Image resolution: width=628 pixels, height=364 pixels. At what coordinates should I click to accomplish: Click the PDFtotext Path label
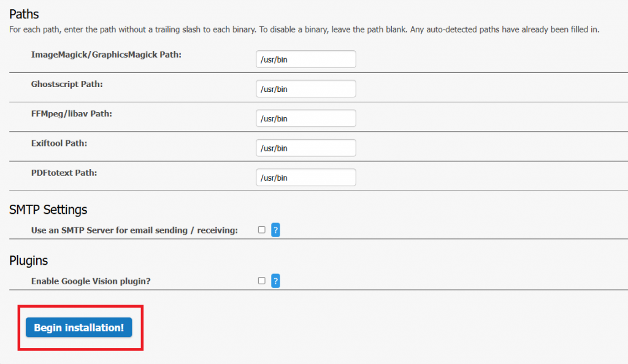pos(64,173)
